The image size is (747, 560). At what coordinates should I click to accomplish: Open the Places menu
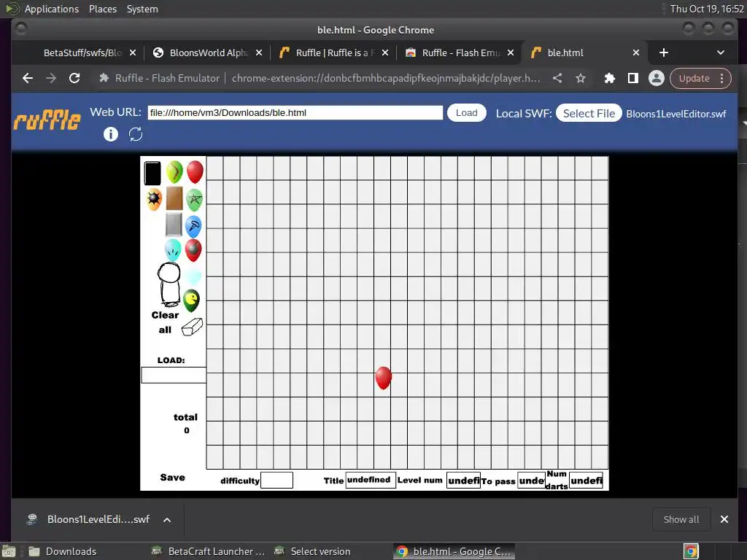coord(102,9)
